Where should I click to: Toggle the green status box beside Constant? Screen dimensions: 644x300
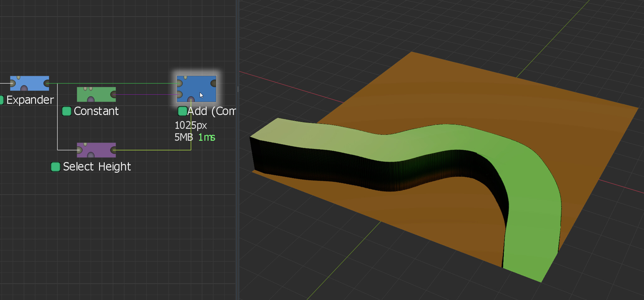pyautogui.click(x=66, y=111)
